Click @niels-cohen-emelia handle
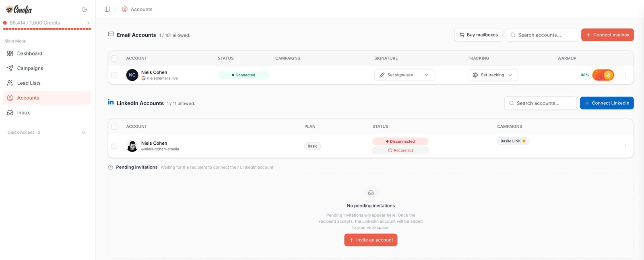This screenshot has width=644, height=260. (x=160, y=149)
